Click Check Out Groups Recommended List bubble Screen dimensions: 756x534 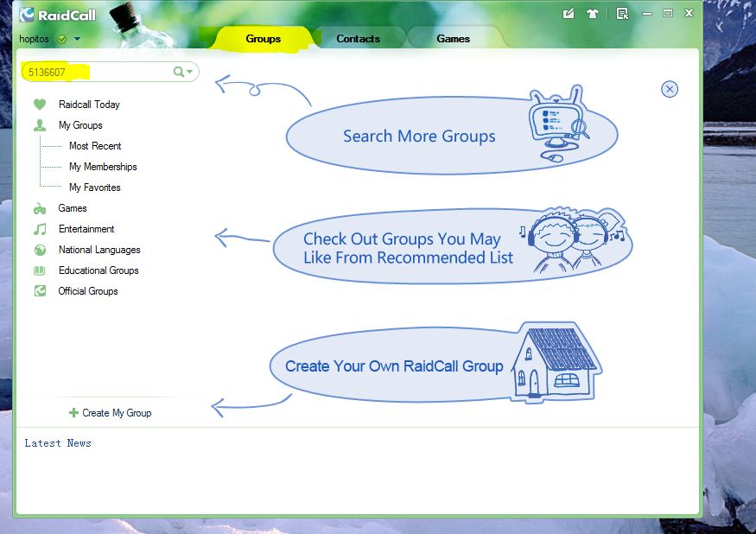coord(452,247)
